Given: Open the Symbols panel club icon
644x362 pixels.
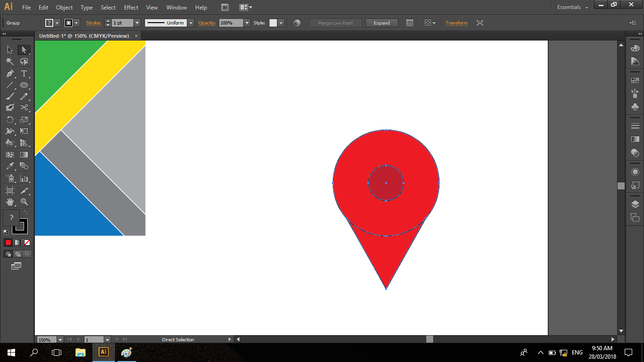Looking at the screenshot, I should [x=635, y=107].
